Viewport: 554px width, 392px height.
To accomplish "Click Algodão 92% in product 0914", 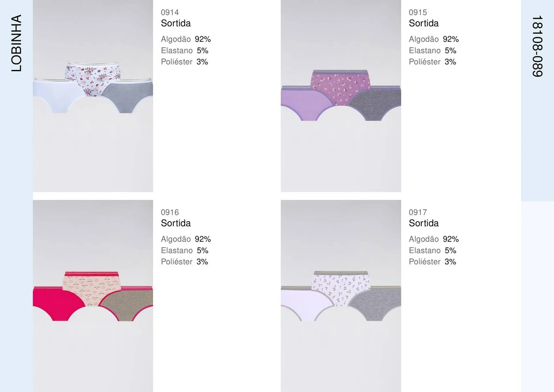I will click(x=186, y=39).
